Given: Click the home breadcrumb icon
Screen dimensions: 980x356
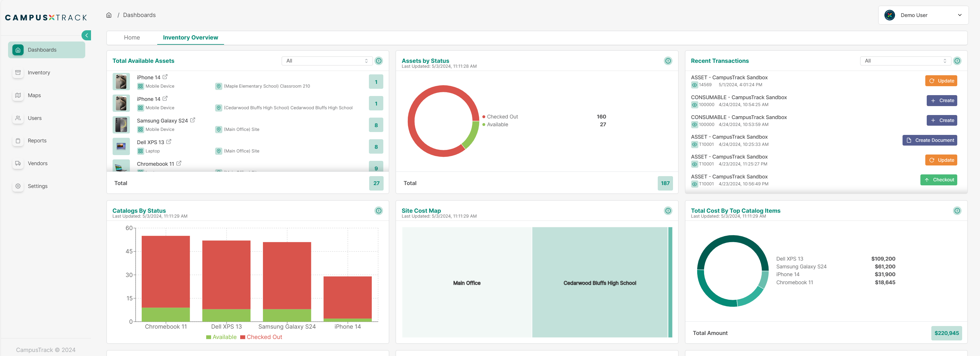Looking at the screenshot, I should point(109,15).
